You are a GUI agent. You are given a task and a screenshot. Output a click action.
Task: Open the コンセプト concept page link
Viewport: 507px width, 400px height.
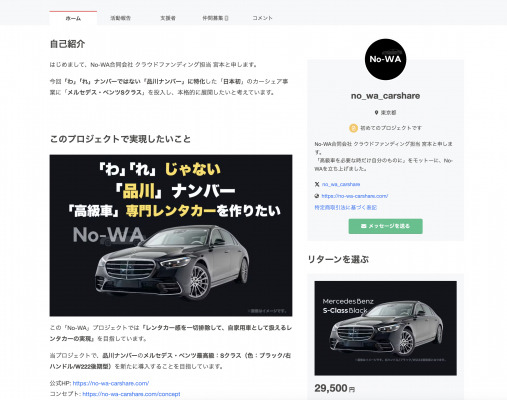pyautogui.click(x=131, y=394)
